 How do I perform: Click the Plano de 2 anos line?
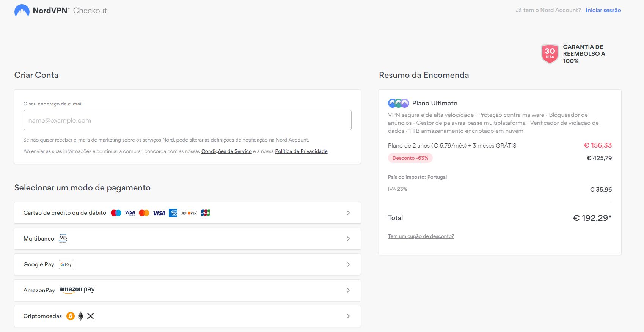(452, 146)
